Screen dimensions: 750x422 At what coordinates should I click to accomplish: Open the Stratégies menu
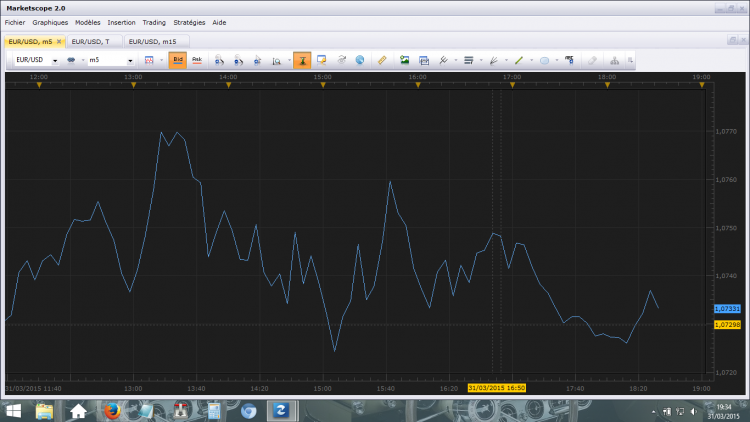(x=189, y=22)
